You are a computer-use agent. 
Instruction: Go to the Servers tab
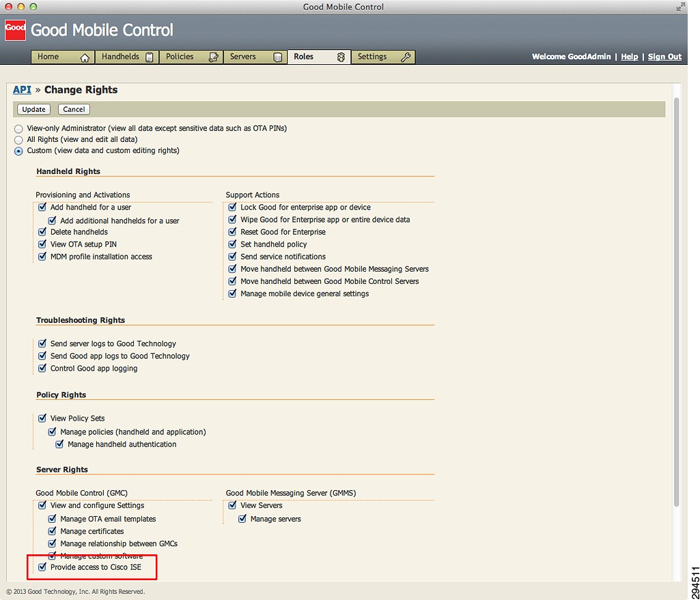[255, 57]
